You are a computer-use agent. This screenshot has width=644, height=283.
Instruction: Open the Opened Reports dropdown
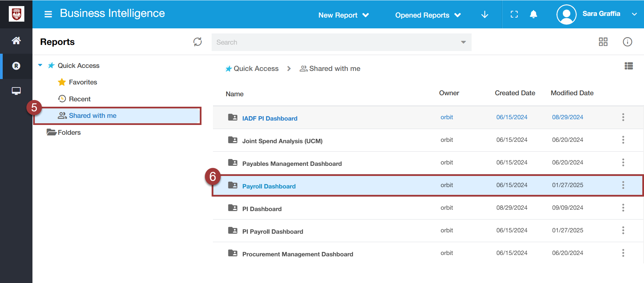point(428,15)
